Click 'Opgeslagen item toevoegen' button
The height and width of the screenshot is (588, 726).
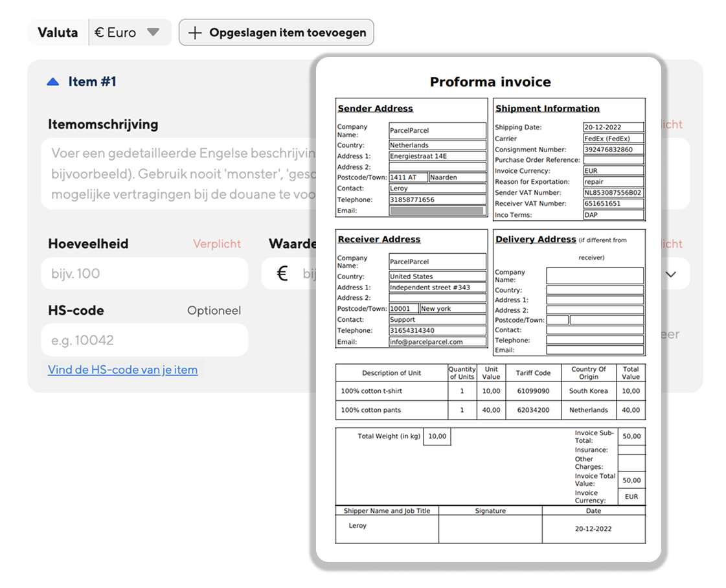coord(277,32)
